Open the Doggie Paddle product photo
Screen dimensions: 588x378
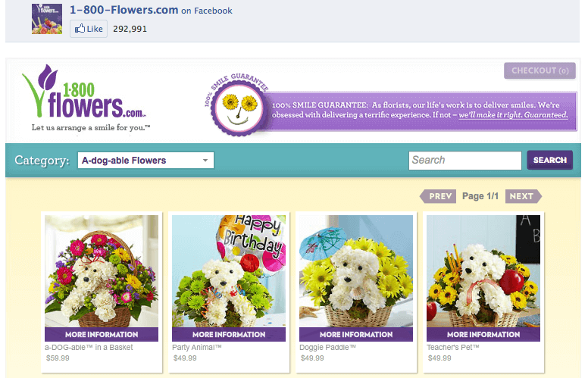pyautogui.click(x=356, y=271)
